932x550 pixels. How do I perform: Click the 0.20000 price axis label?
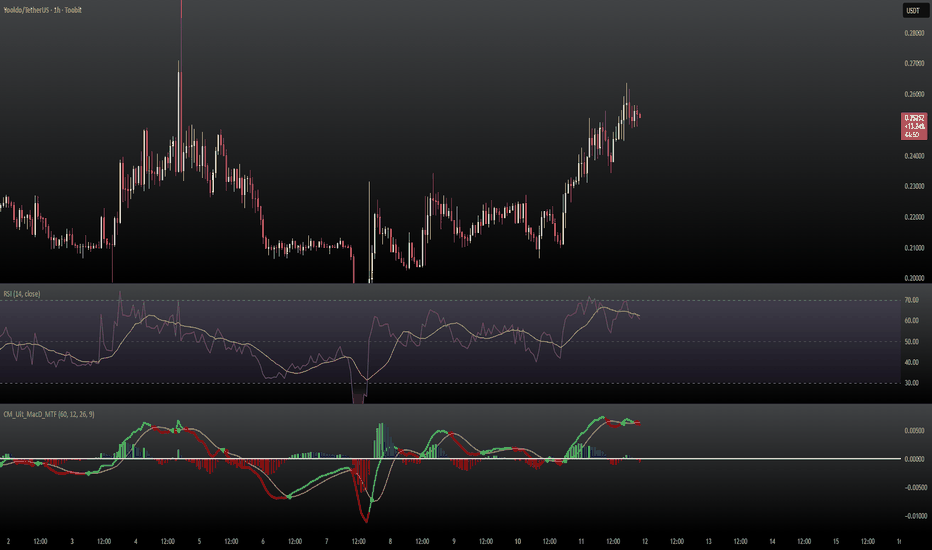pyautogui.click(x=914, y=278)
